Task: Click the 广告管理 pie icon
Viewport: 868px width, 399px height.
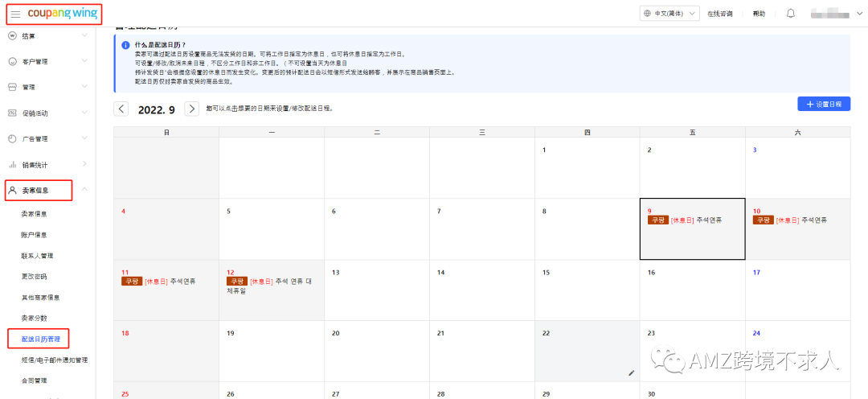Action: 11,138
